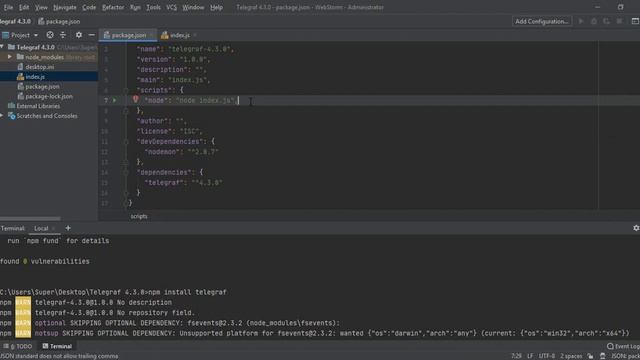Open the Project view dropdown
This screenshot has height=360, width=640.
click(x=20, y=35)
